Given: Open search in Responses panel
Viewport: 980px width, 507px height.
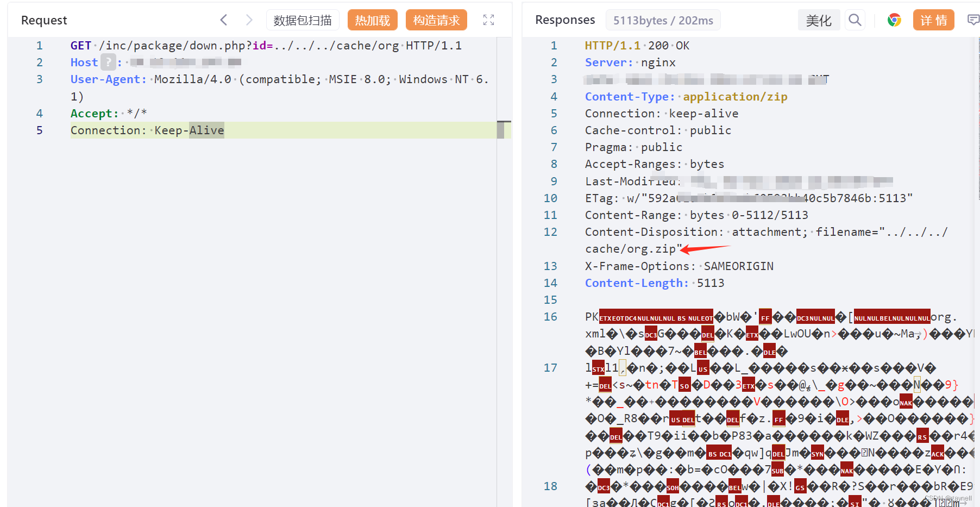Looking at the screenshot, I should [x=855, y=20].
